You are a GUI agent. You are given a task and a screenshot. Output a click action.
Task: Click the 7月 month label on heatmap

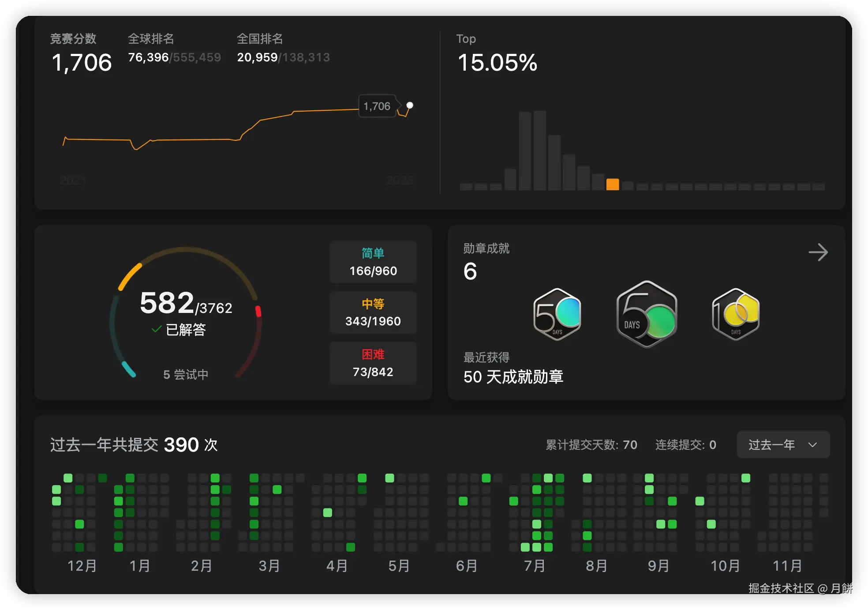(535, 565)
